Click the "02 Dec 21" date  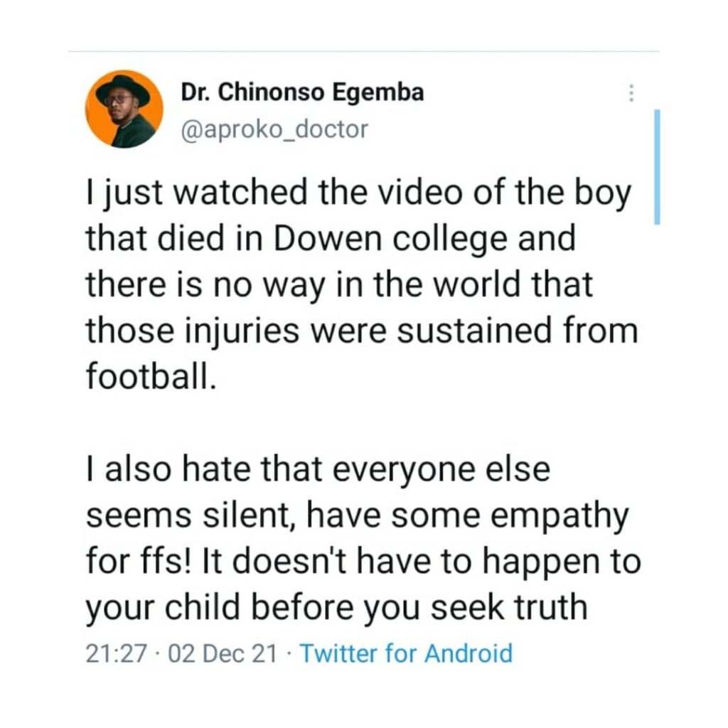[x=220, y=653]
